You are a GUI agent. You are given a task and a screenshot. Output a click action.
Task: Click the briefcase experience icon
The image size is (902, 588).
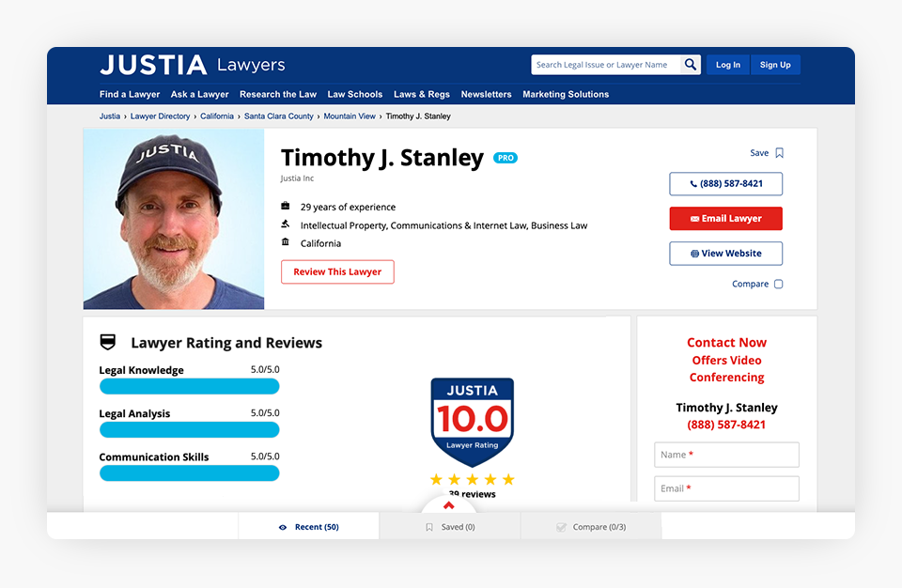pos(286,206)
